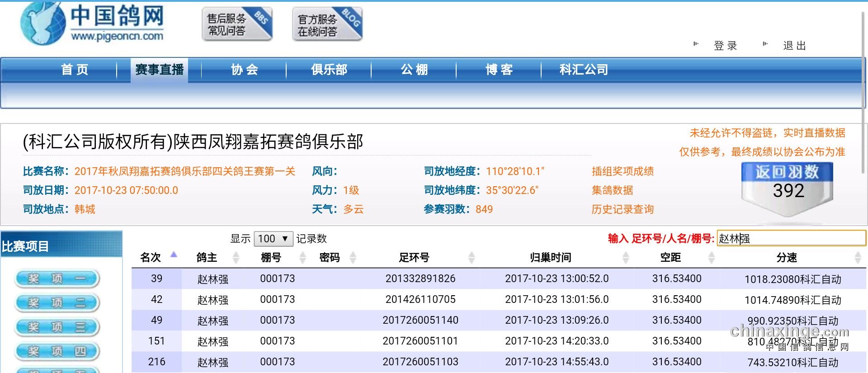Open the 显示 100 records dropdown

pos(273,239)
